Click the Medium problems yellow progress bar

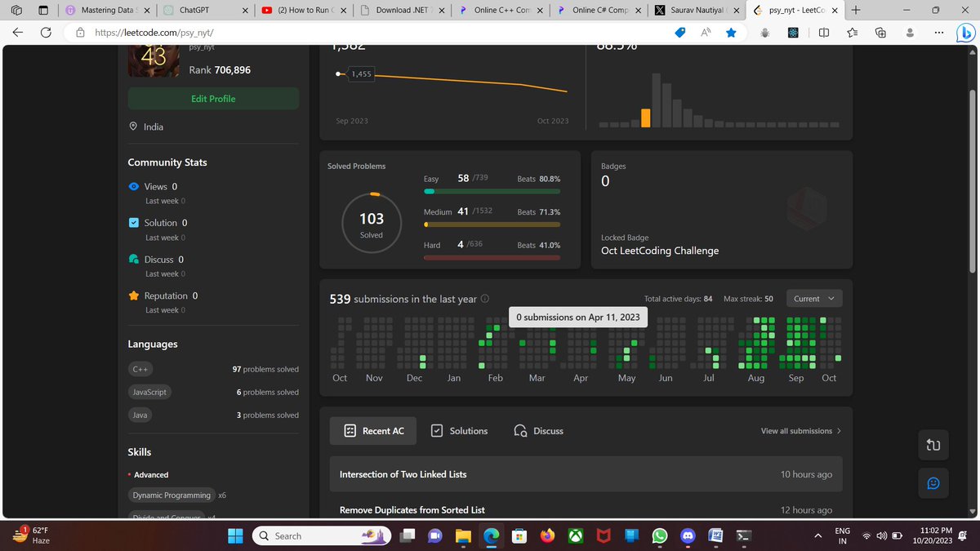(492, 224)
